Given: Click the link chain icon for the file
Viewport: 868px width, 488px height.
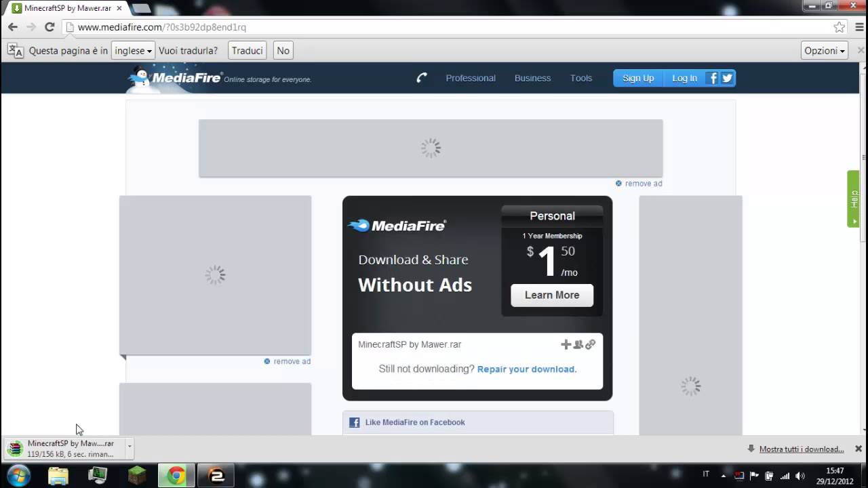Looking at the screenshot, I should point(591,344).
